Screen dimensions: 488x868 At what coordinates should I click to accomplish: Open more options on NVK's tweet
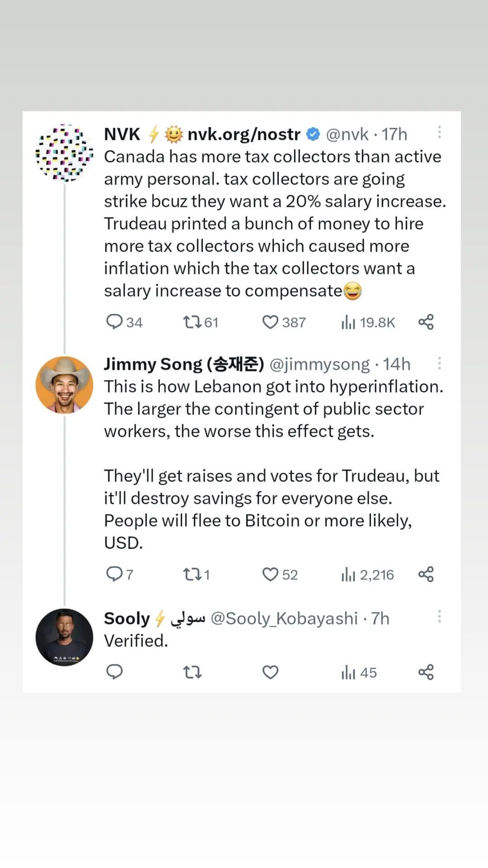pyautogui.click(x=439, y=132)
